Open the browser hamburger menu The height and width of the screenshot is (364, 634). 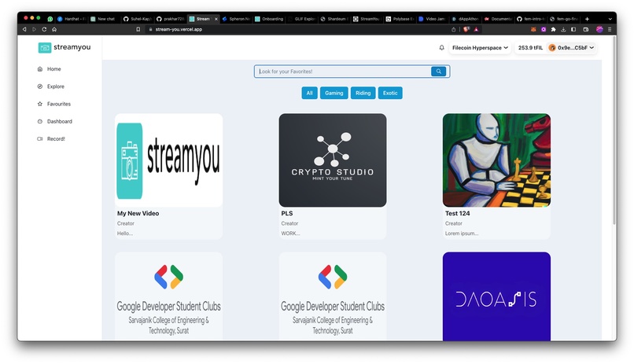click(610, 29)
